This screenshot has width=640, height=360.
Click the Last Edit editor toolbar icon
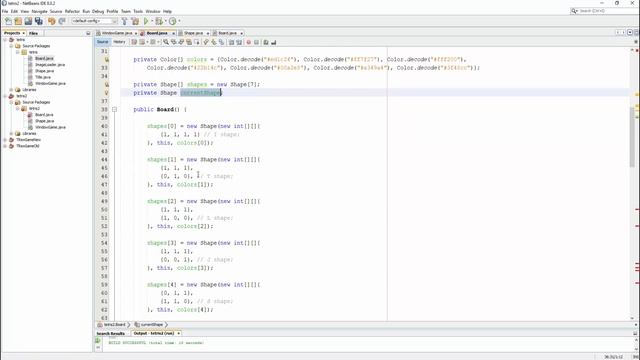pyautogui.click(x=134, y=42)
